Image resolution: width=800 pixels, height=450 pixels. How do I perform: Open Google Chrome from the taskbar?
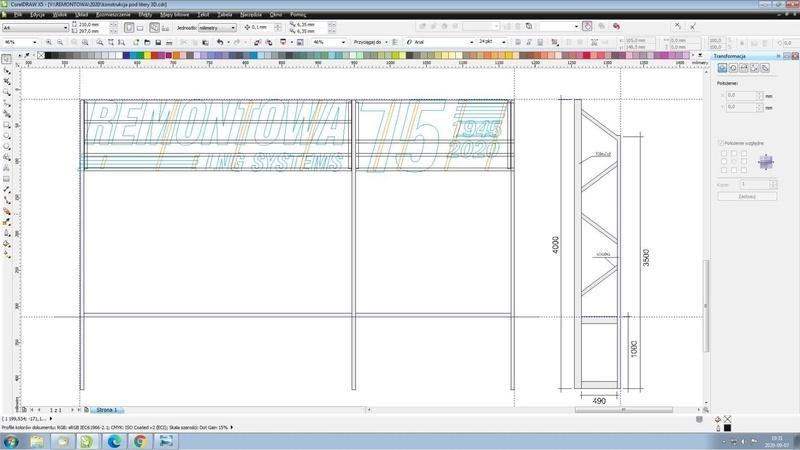(x=139, y=439)
